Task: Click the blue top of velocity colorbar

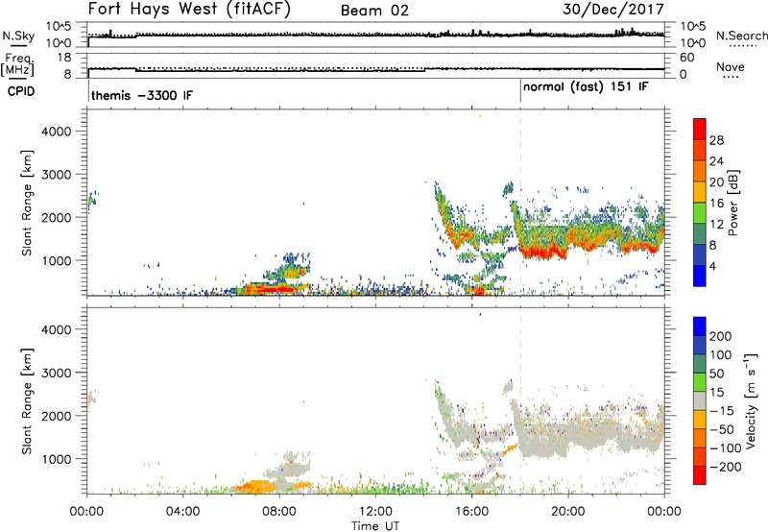Action: (700, 326)
